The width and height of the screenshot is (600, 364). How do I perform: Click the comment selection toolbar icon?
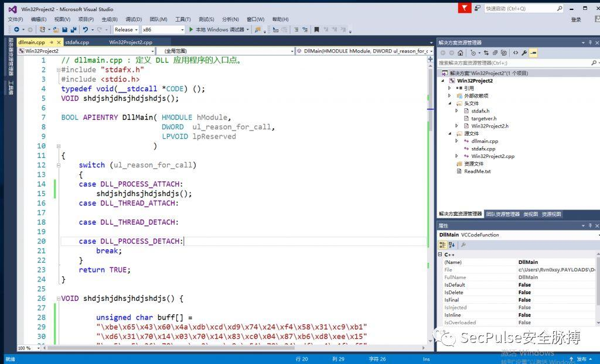(296, 29)
